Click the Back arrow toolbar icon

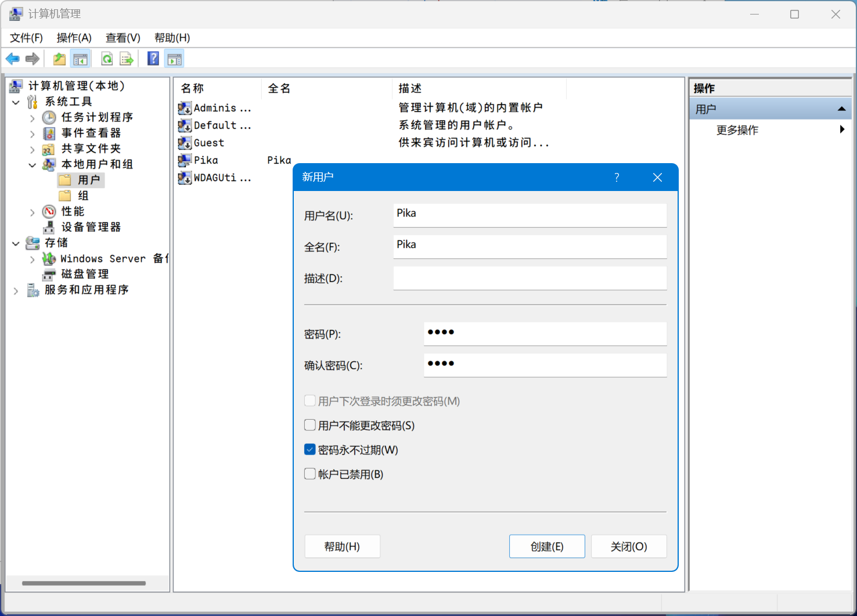tap(13, 59)
